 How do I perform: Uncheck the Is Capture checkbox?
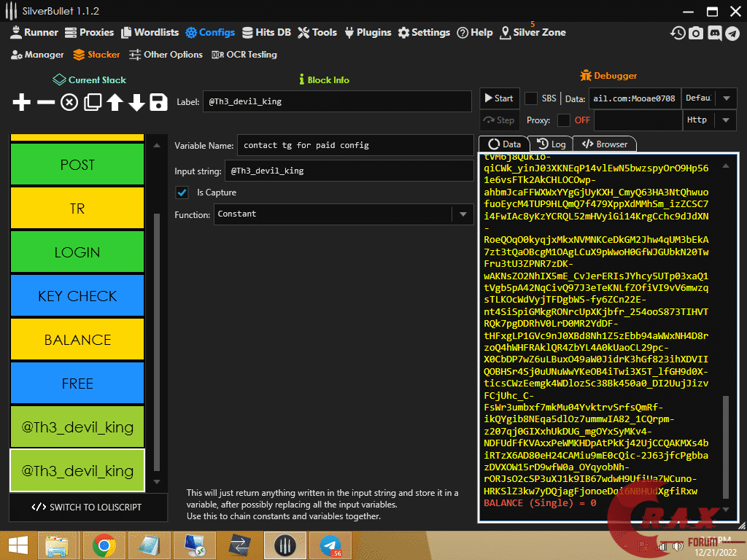tap(182, 192)
